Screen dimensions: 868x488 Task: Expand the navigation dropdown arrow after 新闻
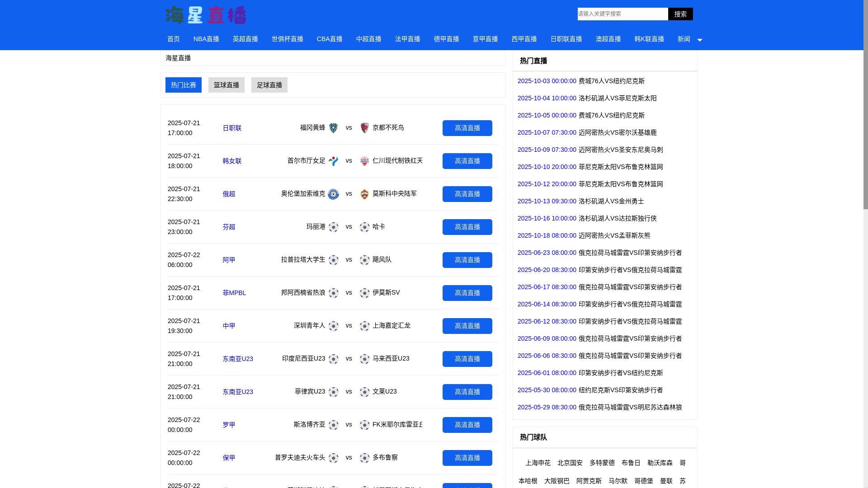699,40
